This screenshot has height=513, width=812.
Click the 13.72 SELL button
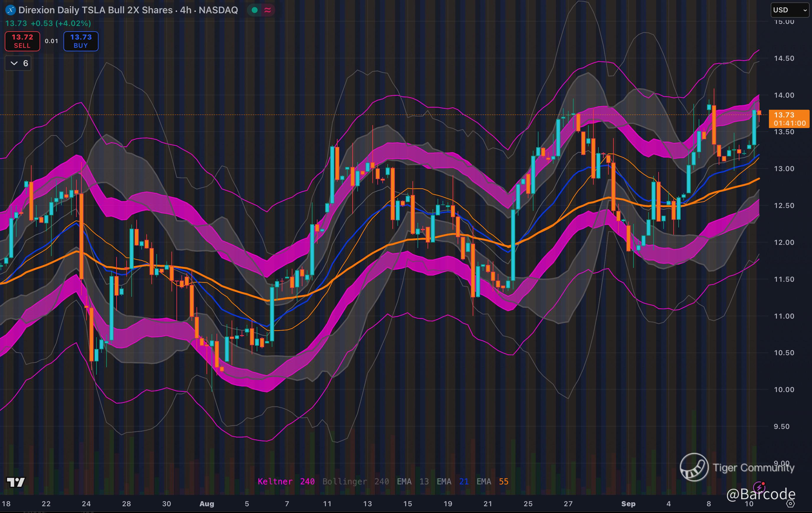(x=22, y=41)
